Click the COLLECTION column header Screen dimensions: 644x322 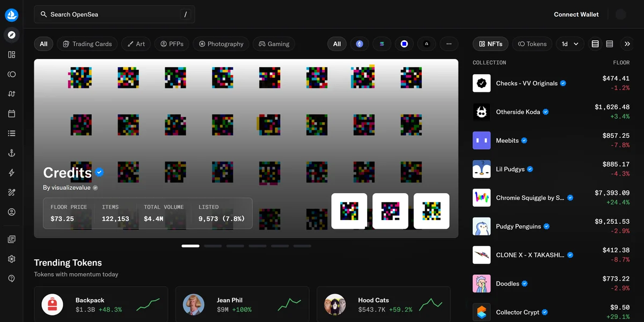point(489,63)
